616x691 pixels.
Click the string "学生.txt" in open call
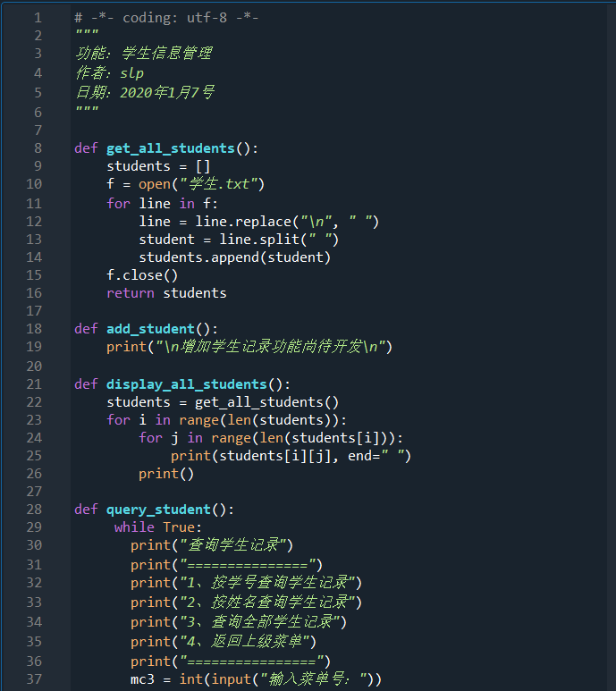click(219, 184)
